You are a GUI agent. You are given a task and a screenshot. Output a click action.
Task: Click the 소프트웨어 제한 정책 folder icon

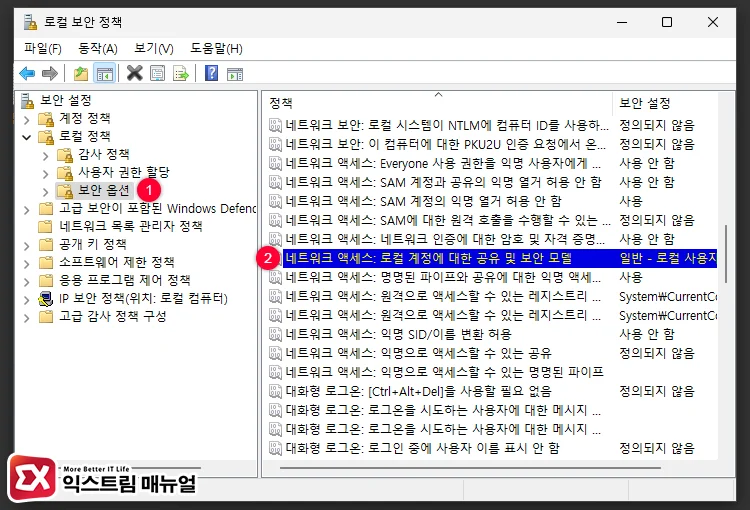coord(46,263)
